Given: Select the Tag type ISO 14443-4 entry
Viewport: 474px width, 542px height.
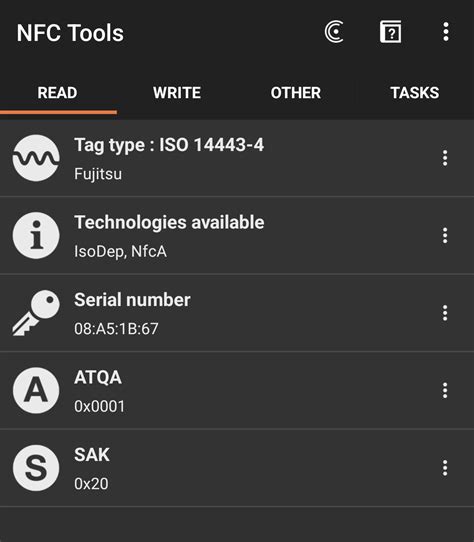Looking at the screenshot, I should (237, 158).
